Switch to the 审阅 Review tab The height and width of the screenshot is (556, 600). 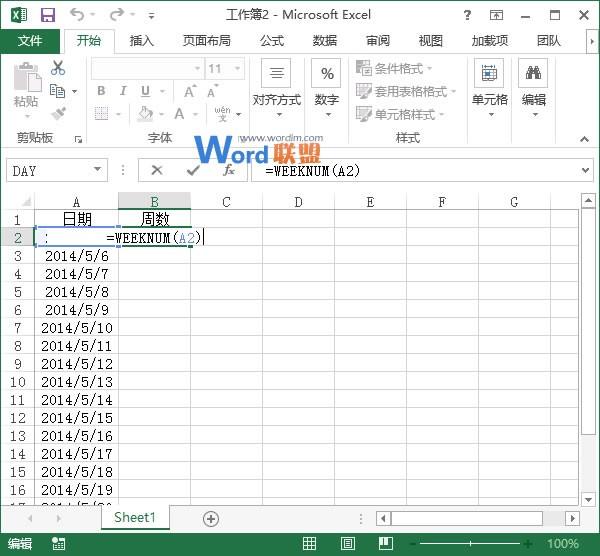(x=378, y=41)
